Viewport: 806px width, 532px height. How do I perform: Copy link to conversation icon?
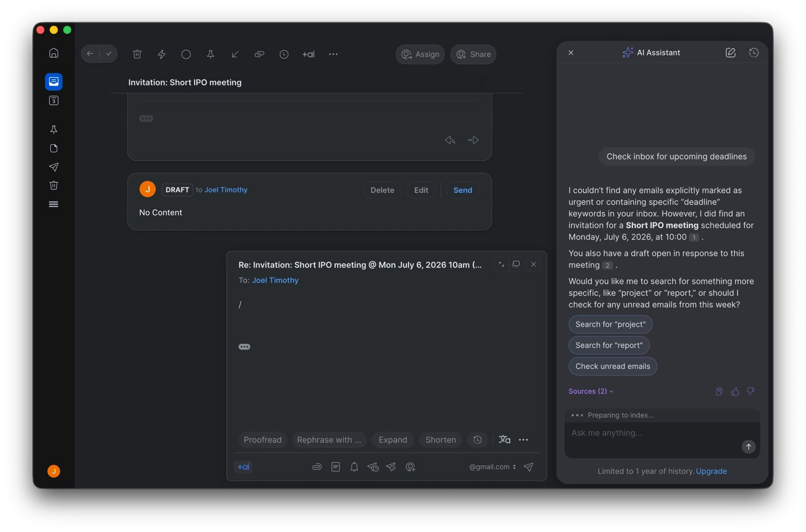pos(260,54)
